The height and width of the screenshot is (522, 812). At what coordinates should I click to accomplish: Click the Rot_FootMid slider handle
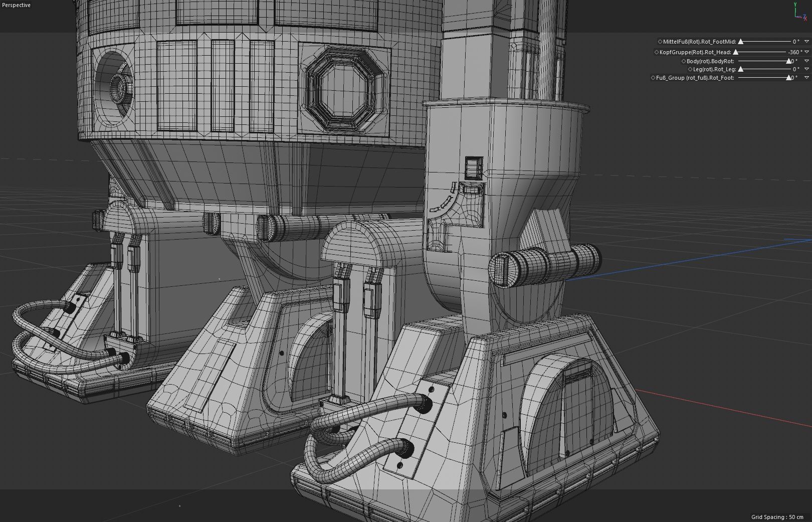[741, 42]
